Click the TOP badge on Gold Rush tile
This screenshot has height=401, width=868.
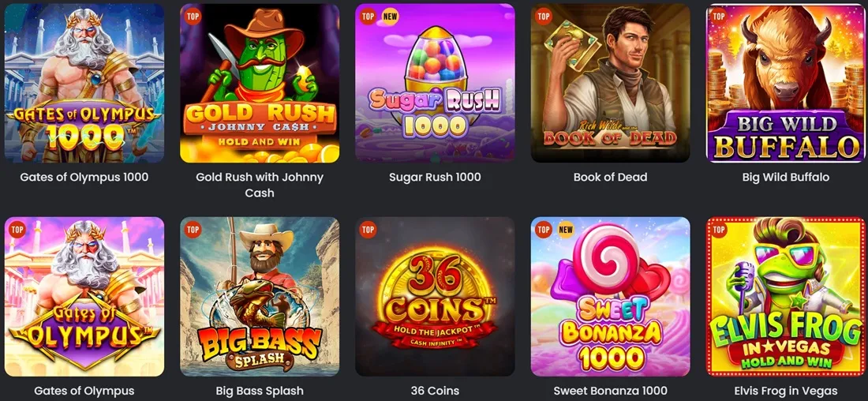pyautogui.click(x=193, y=16)
